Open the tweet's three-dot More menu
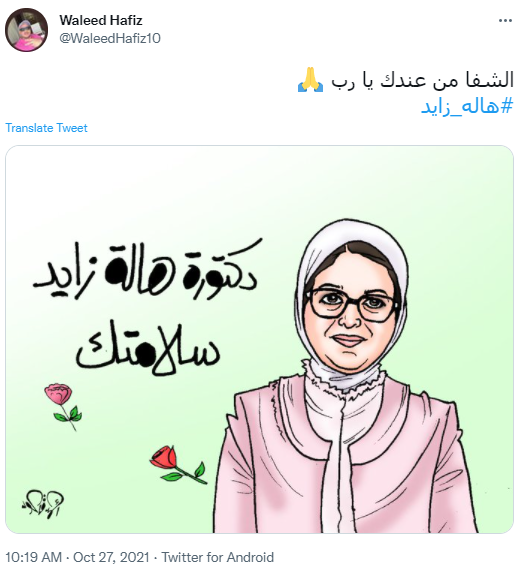Image resolution: width=529 pixels, height=565 pixels. [x=505, y=21]
